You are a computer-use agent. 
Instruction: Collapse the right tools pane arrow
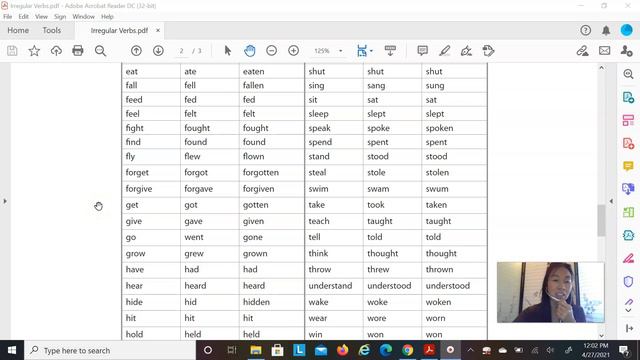pos(611,201)
